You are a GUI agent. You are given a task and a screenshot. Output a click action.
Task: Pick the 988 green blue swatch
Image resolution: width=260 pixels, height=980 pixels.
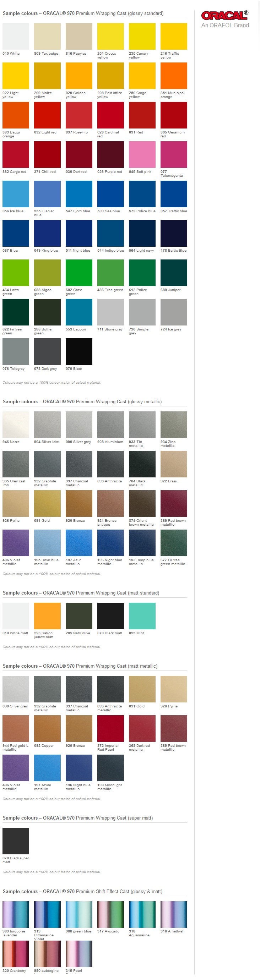tap(79, 915)
